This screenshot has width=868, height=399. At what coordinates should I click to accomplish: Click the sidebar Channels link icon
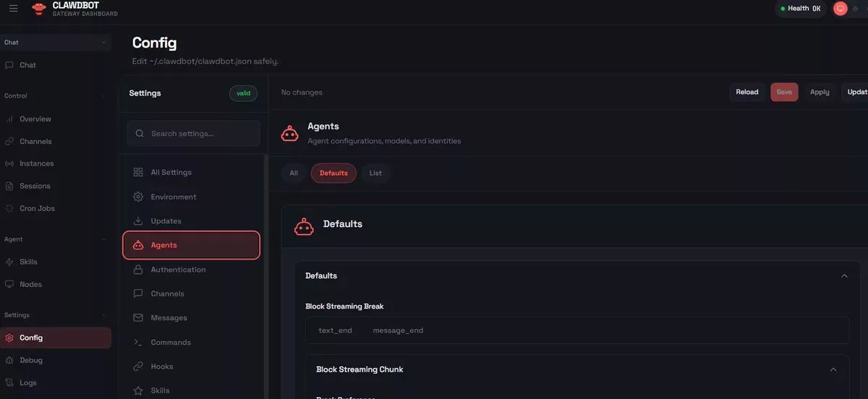coord(9,141)
